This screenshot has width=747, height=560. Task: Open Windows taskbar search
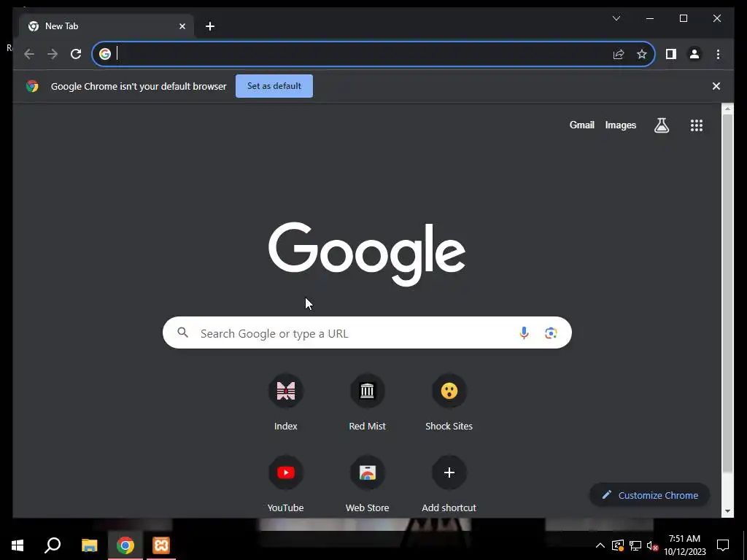[x=53, y=545]
